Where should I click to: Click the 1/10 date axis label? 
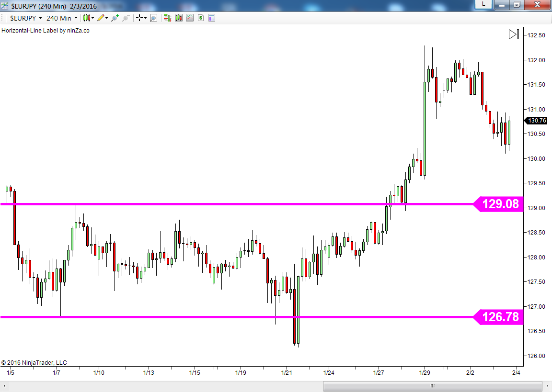(x=99, y=373)
